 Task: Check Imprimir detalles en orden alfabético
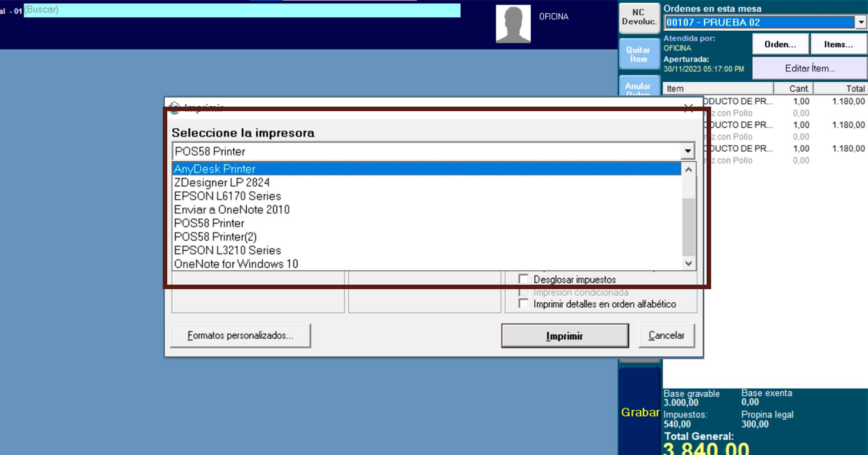coord(524,304)
